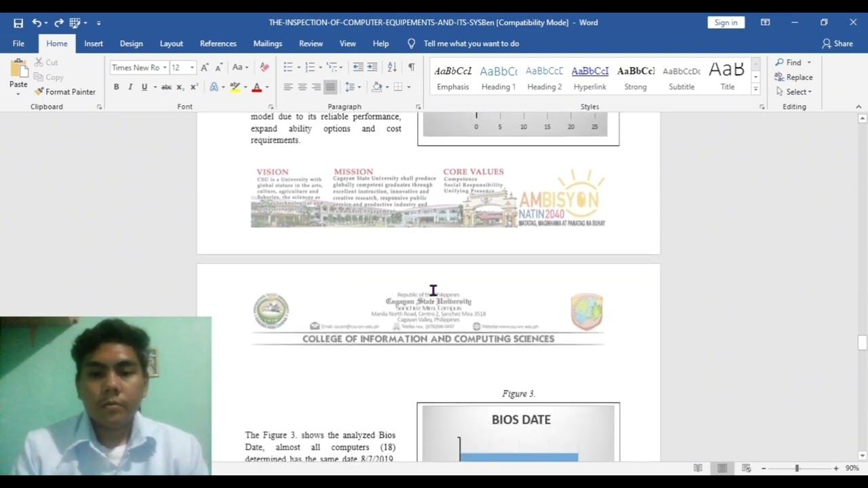Switch to the Design tab

tap(132, 43)
